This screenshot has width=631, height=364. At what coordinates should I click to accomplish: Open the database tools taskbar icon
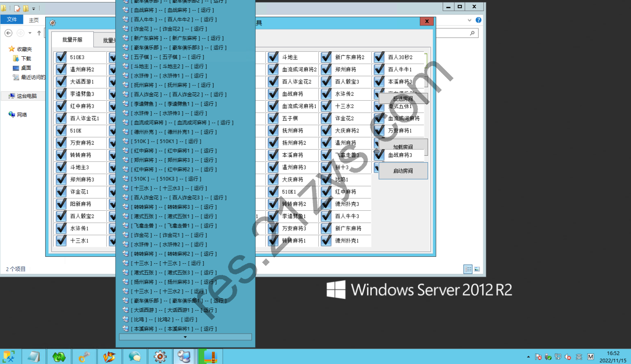(x=9, y=357)
